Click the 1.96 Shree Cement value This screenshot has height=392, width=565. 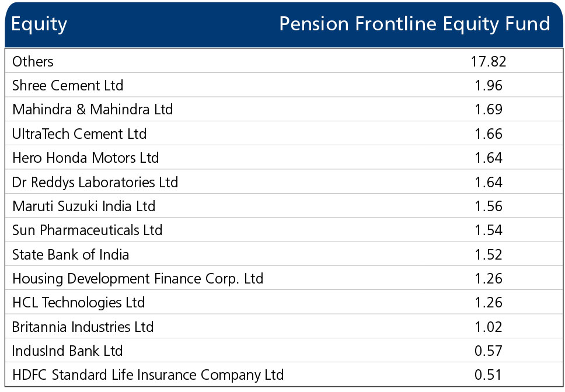coord(489,85)
